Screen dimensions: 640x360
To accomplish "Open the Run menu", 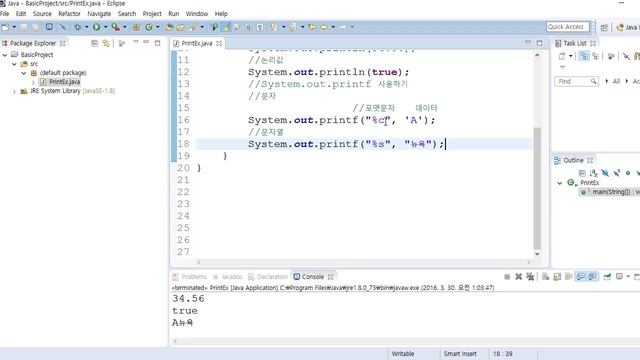I will click(173, 14).
